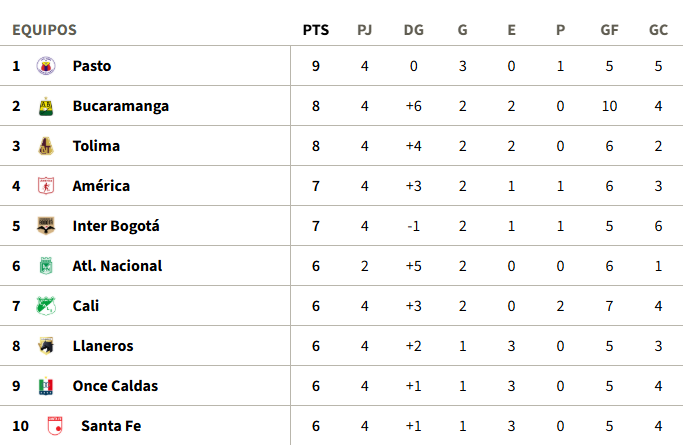Click the PTS column header

(315, 30)
